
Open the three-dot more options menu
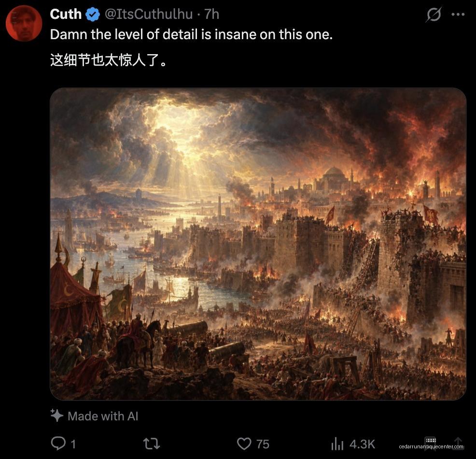pos(458,14)
